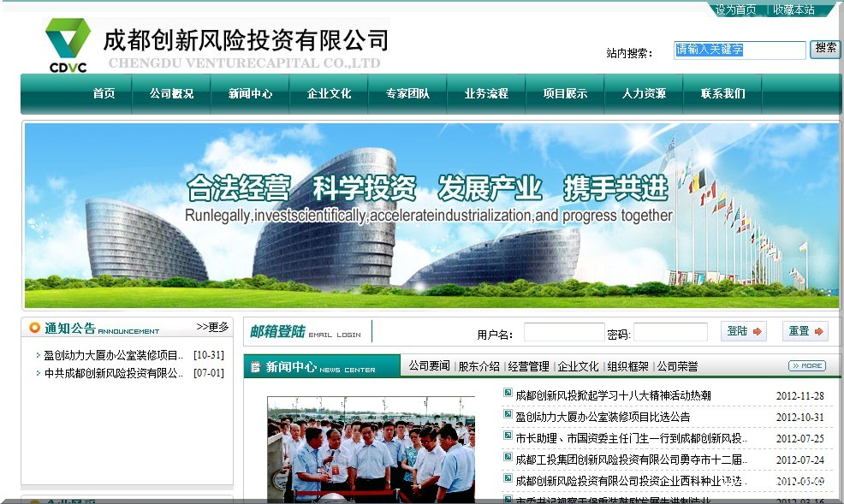The image size is (844, 504).
Task: Click arrow bullet beside 盈创动力大厦 announcement
Action: coord(39,355)
